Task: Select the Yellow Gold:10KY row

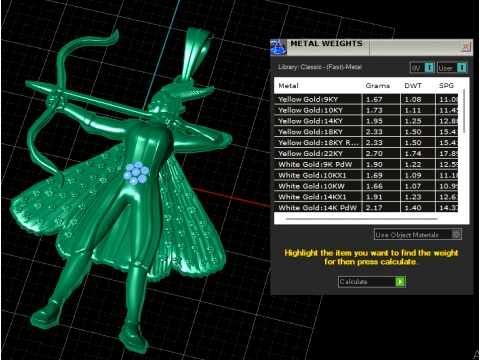Action: click(366, 110)
